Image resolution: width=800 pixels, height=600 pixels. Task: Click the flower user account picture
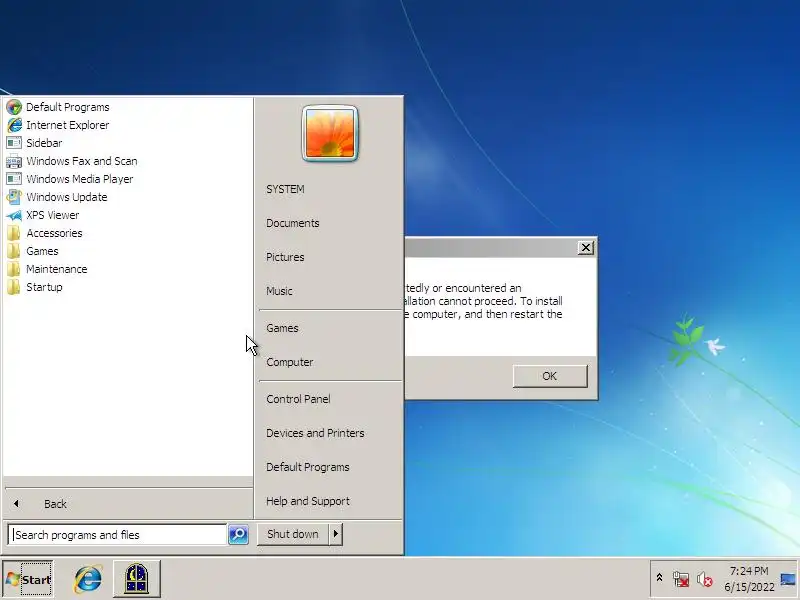click(x=330, y=134)
